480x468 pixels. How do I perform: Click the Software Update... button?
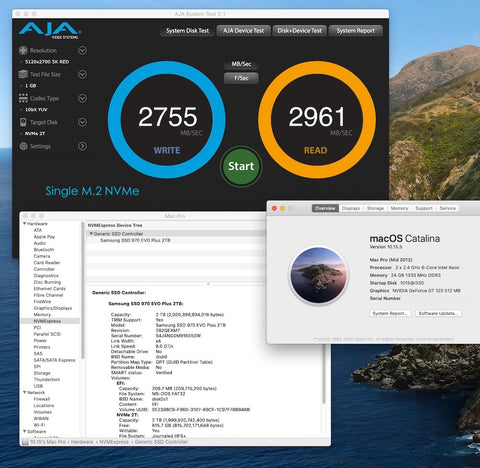438,313
